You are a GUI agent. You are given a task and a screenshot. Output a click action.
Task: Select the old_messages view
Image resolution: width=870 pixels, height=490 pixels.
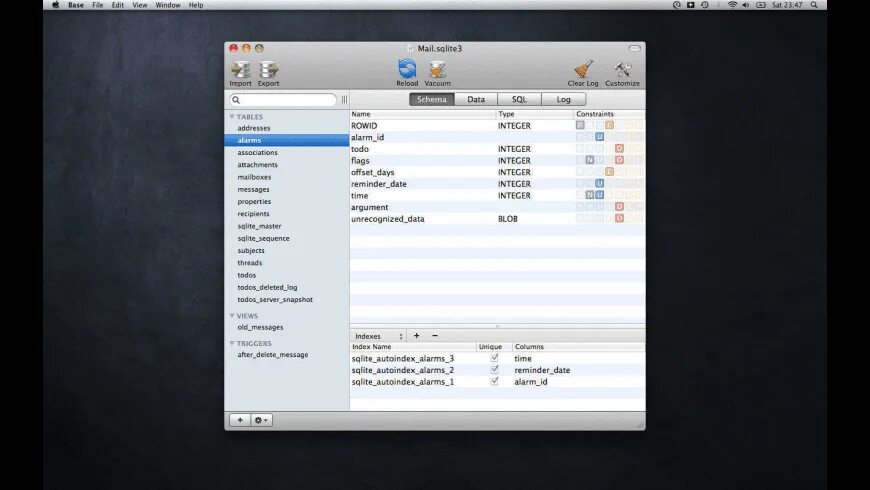(287, 327)
